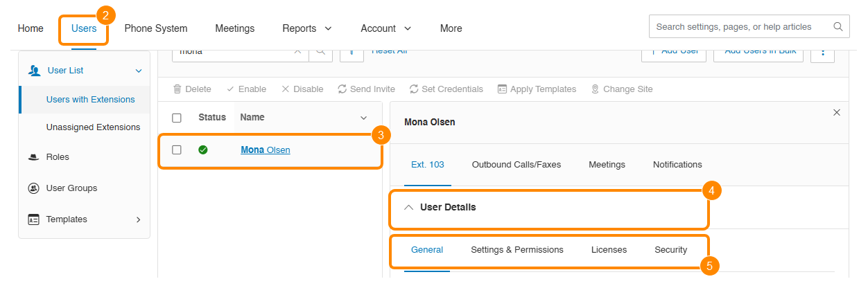Viewport: 868px width, 288px height.
Task: Open the Reports dropdown menu
Action: coord(306,28)
